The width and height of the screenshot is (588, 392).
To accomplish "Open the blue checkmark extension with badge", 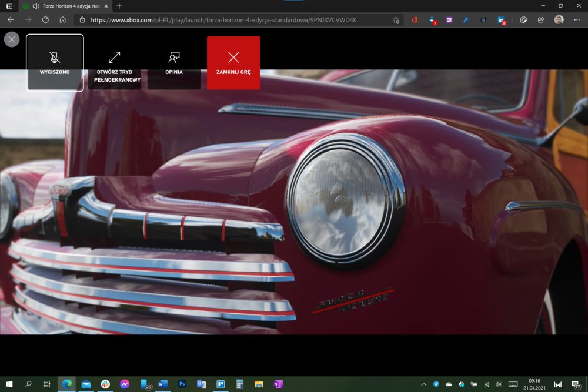I will pyautogui.click(x=432, y=20).
